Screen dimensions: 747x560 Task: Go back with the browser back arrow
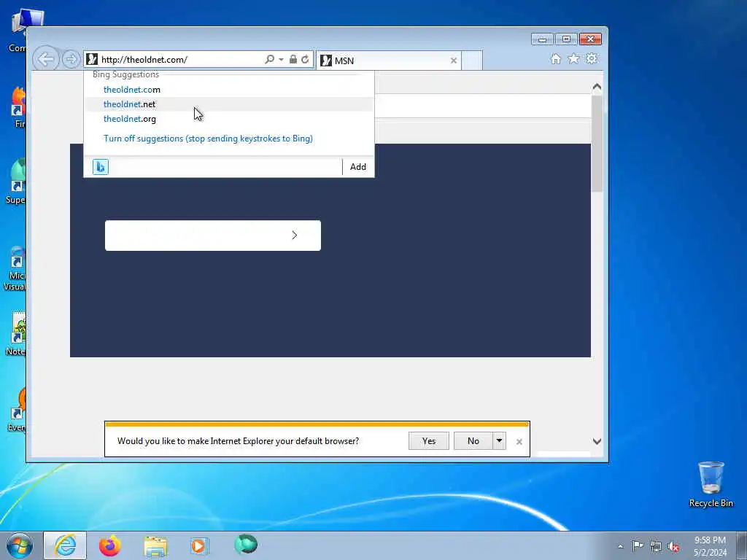46,60
